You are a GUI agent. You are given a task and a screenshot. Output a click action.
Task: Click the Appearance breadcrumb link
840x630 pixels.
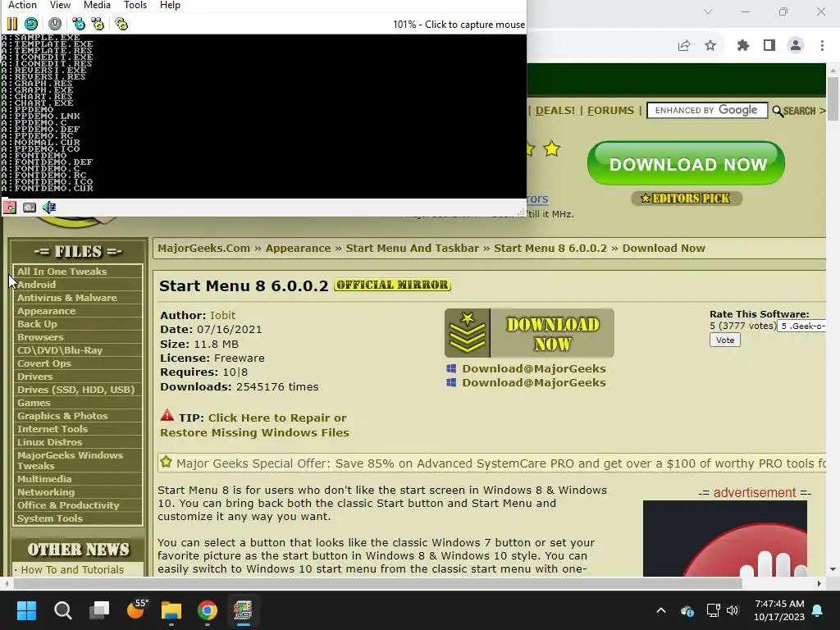(298, 248)
